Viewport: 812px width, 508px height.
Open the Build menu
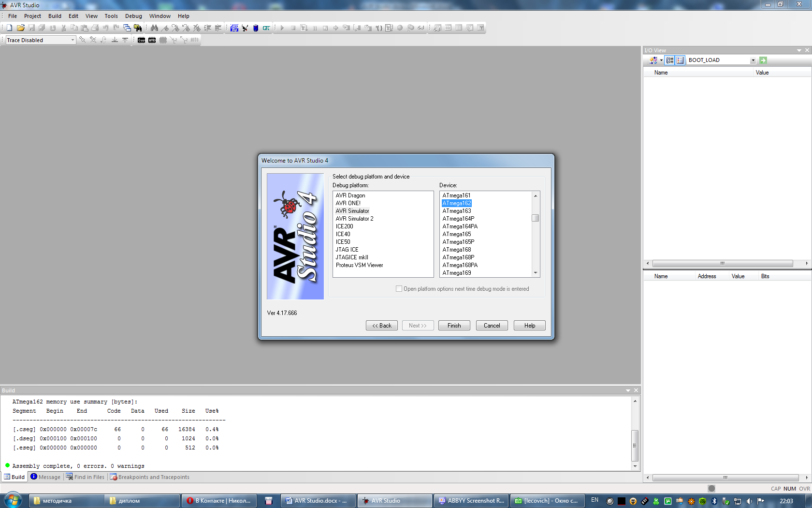pos(55,16)
